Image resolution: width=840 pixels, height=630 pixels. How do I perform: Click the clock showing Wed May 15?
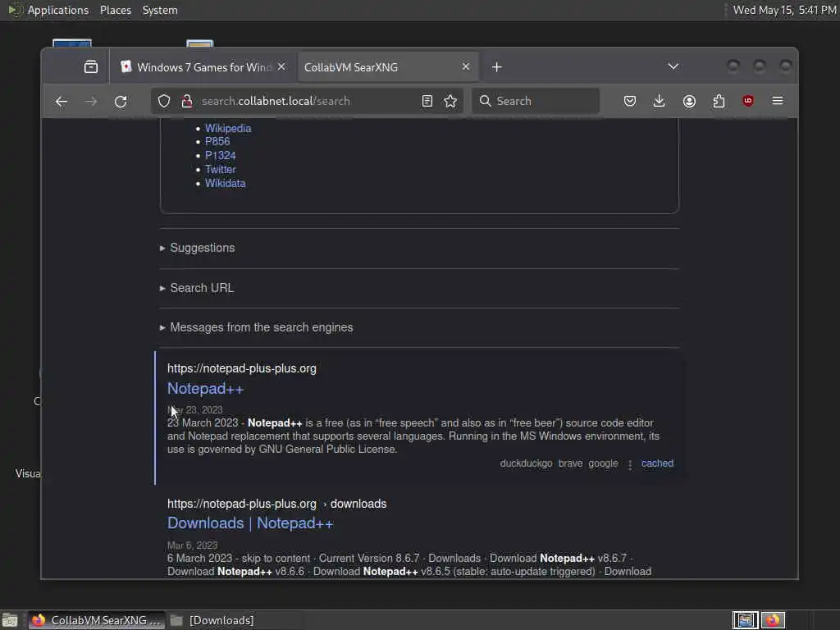click(784, 10)
